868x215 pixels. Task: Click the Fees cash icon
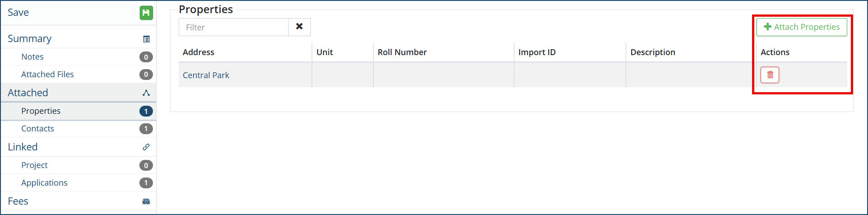pos(146,201)
